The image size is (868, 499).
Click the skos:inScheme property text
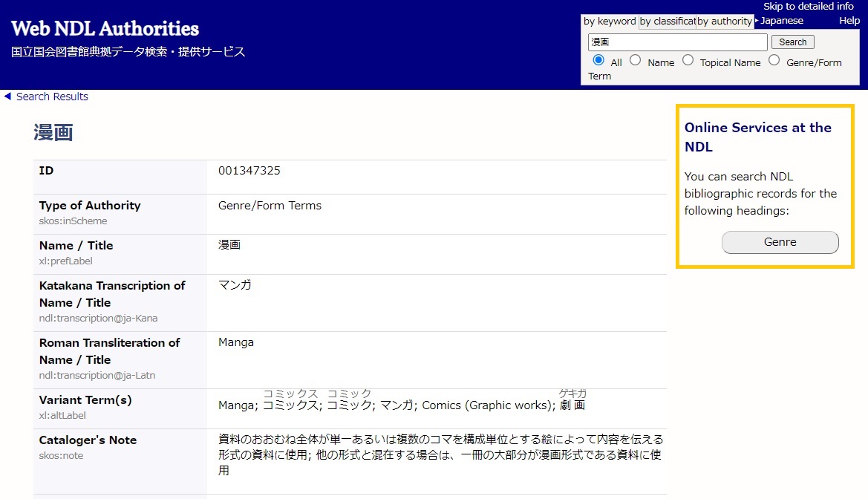tap(73, 221)
